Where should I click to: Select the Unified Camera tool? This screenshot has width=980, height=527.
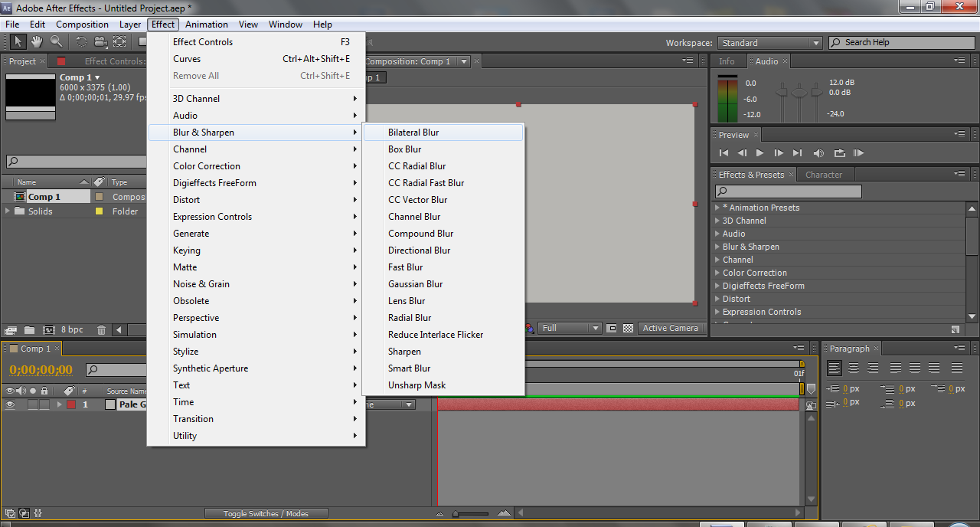pos(100,42)
